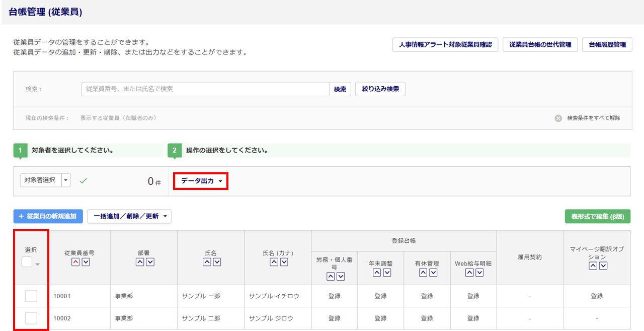
Task: Open 一括追加／削除／更新 dropdown menu
Action: (x=129, y=216)
